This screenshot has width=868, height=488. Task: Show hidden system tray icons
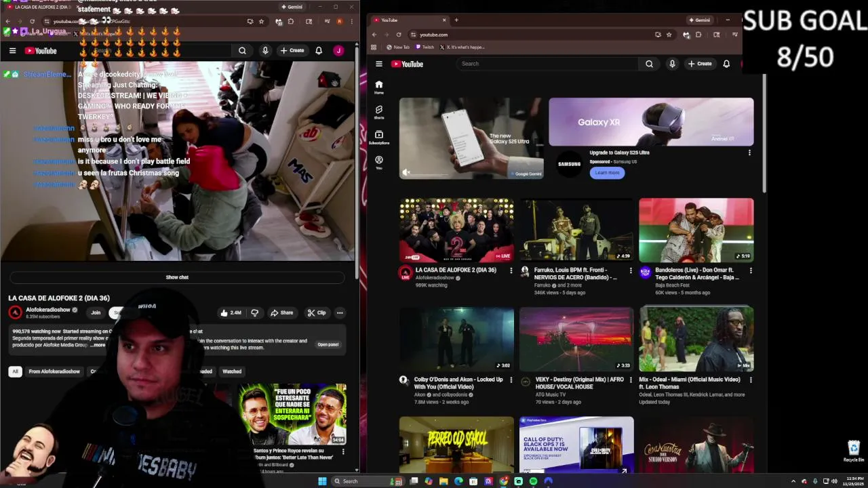point(793,481)
